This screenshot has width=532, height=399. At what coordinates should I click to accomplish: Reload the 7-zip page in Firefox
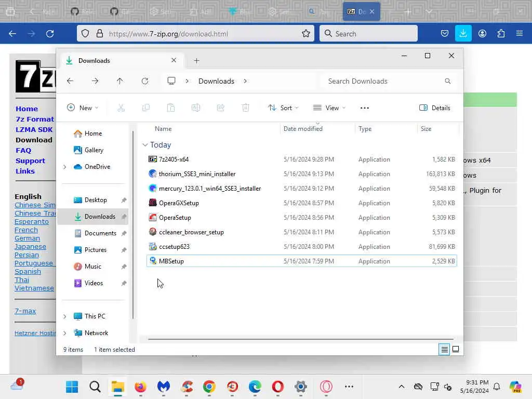[x=50, y=34]
